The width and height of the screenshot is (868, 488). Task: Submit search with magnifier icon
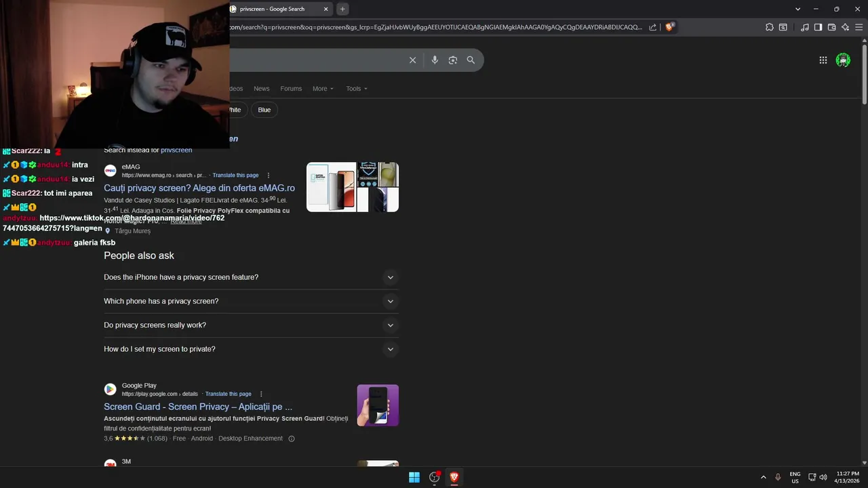pos(471,60)
